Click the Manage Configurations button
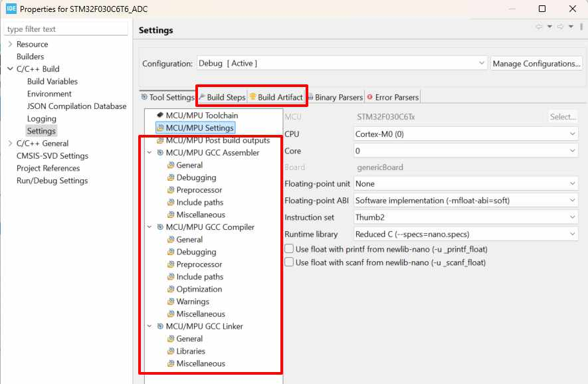 (536, 63)
